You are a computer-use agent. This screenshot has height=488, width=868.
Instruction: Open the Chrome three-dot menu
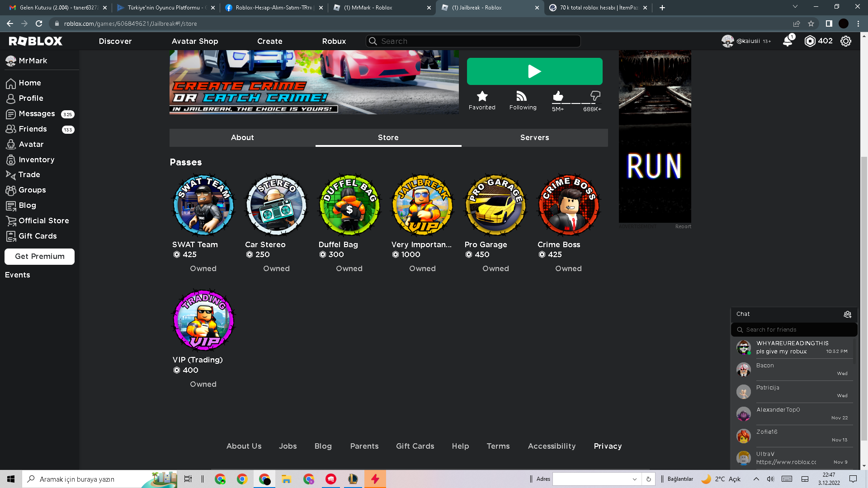click(x=859, y=23)
